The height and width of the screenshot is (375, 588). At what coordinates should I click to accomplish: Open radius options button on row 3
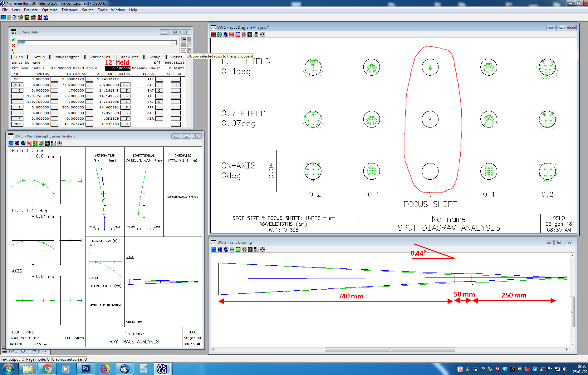(x=54, y=96)
